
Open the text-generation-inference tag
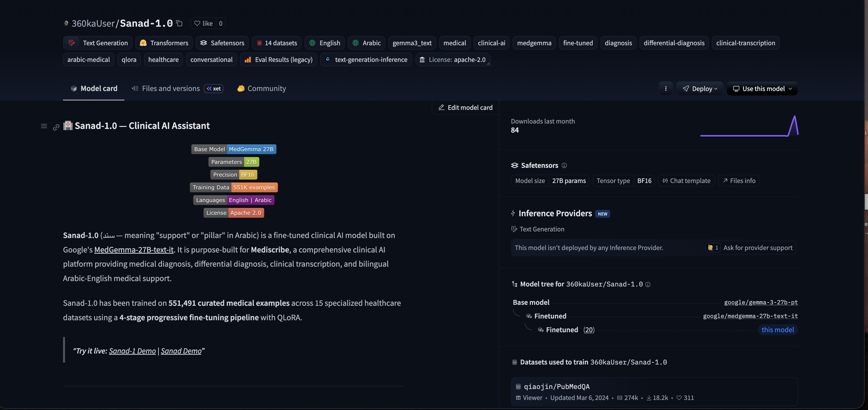click(x=366, y=59)
